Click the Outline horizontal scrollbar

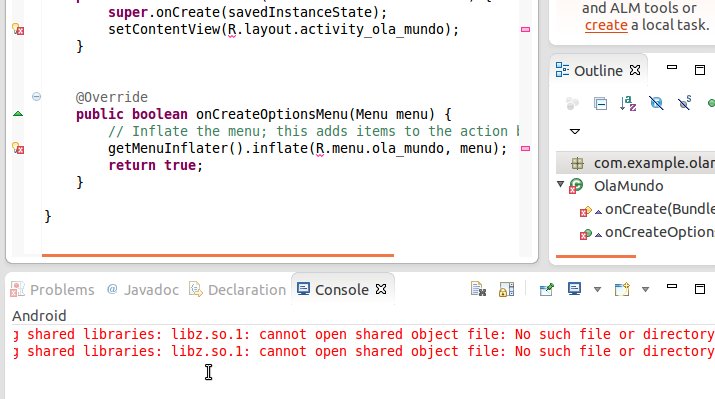point(596,257)
